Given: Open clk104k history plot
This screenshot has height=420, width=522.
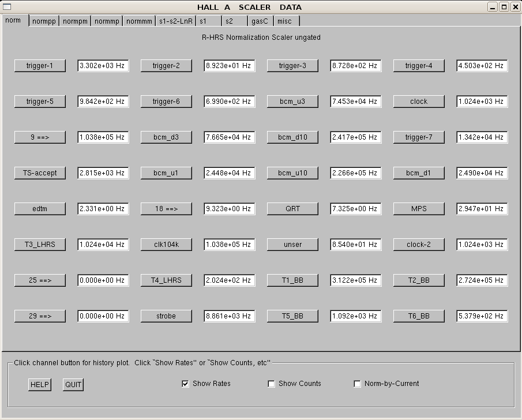Looking at the screenshot, I should click(x=166, y=245).
